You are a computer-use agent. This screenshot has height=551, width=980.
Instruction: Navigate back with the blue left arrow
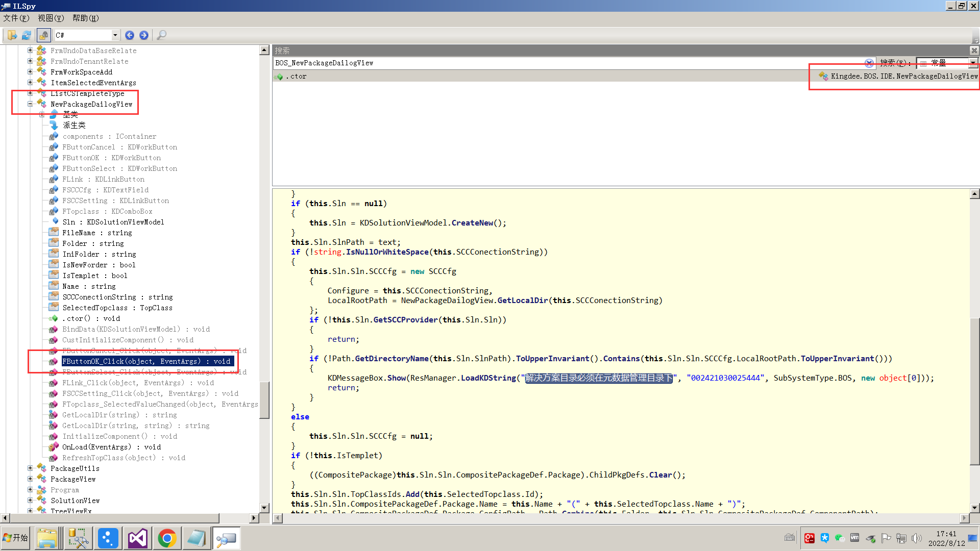[130, 35]
